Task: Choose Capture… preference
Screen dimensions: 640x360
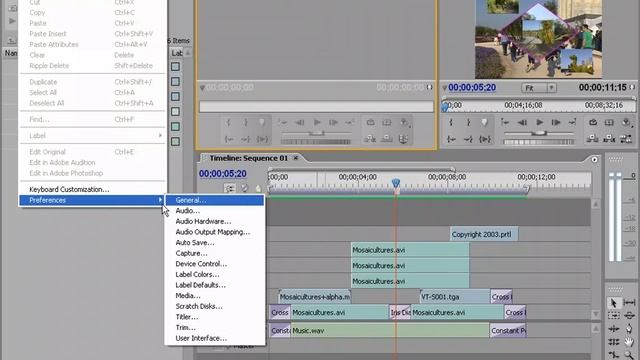Action: 215,253
